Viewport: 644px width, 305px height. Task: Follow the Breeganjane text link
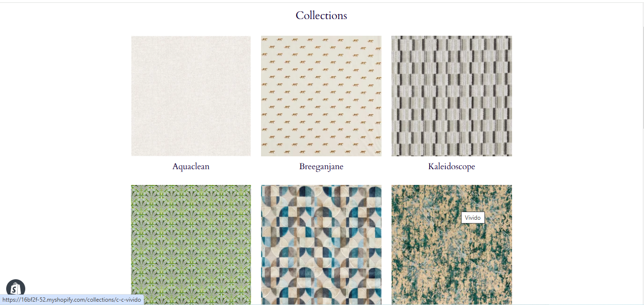tap(321, 167)
